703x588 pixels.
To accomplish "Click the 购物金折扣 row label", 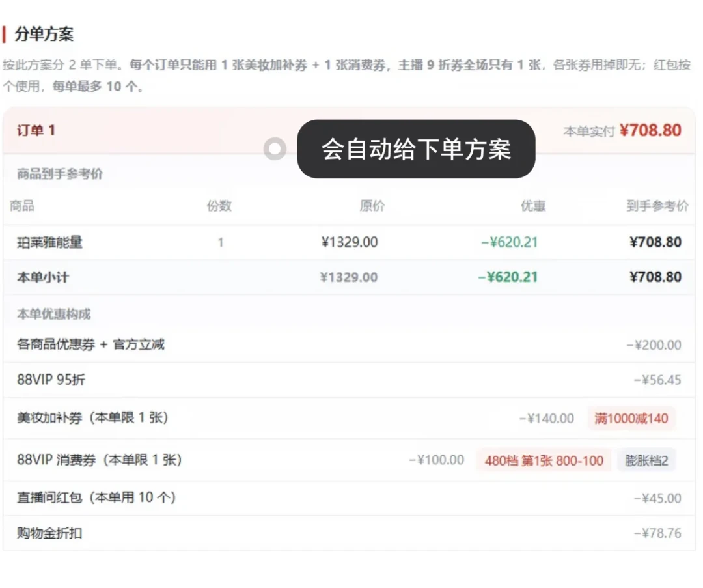I will click(x=49, y=533).
